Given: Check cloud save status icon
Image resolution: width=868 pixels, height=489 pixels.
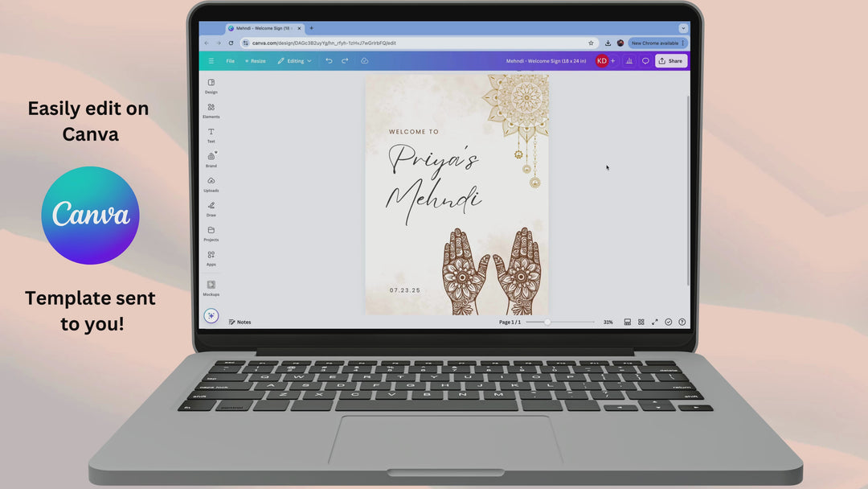Looking at the screenshot, I should [x=364, y=61].
